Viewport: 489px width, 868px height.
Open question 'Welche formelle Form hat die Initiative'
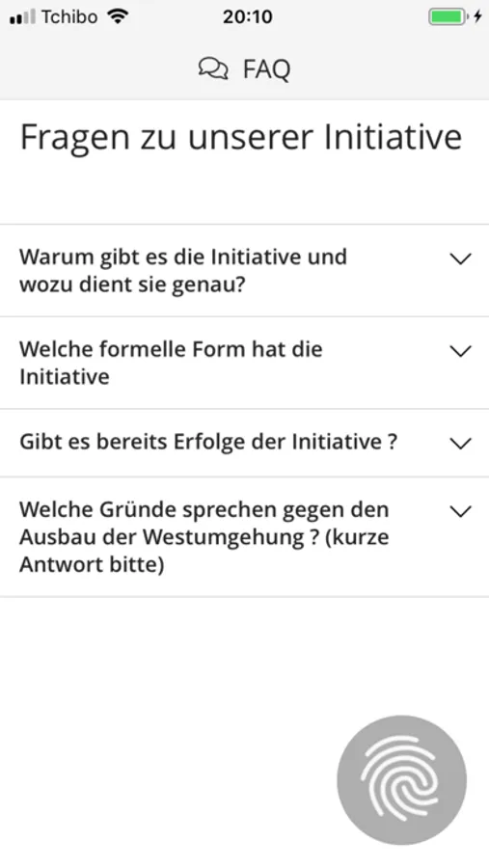point(244,364)
